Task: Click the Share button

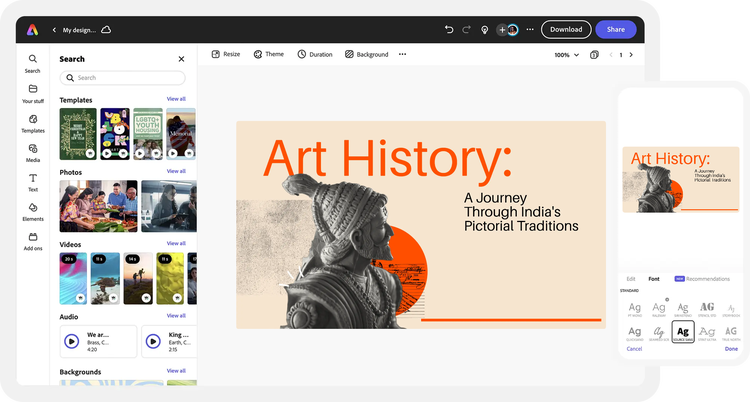Action: coord(616,30)
